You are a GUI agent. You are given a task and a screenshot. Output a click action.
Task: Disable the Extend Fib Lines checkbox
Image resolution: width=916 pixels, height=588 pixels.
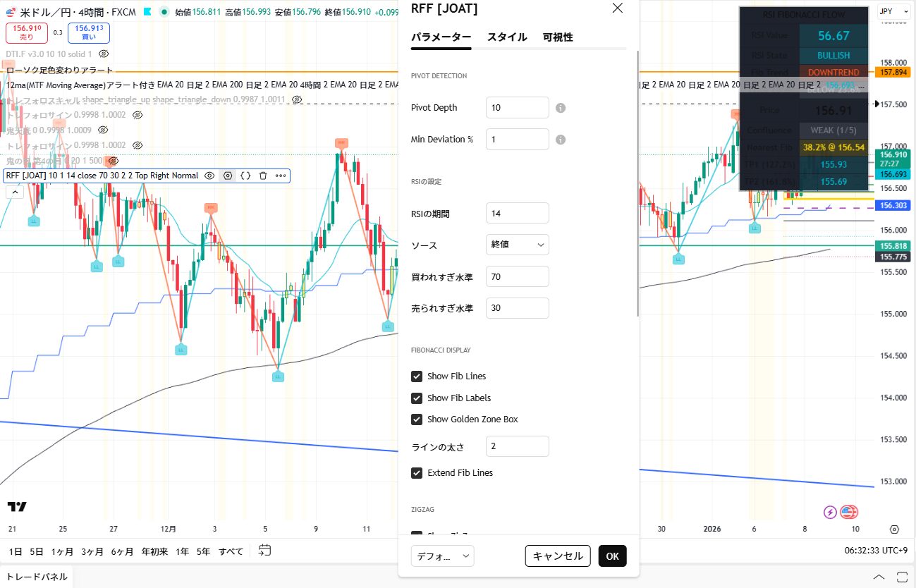coord(417,473)
